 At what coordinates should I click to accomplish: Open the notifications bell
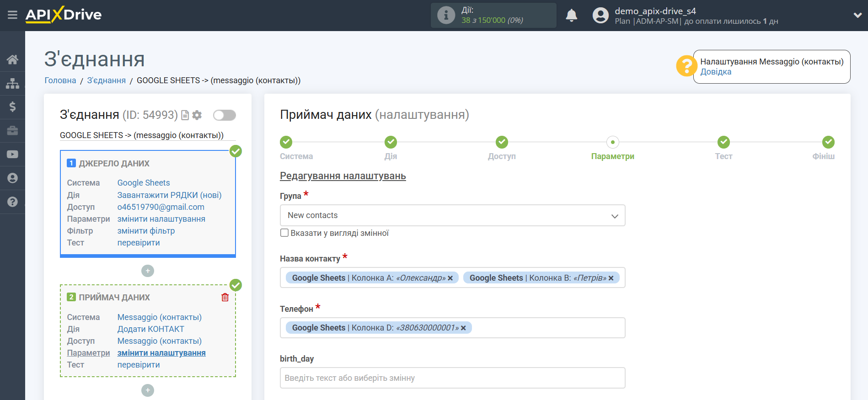click(x=571, y=16)
